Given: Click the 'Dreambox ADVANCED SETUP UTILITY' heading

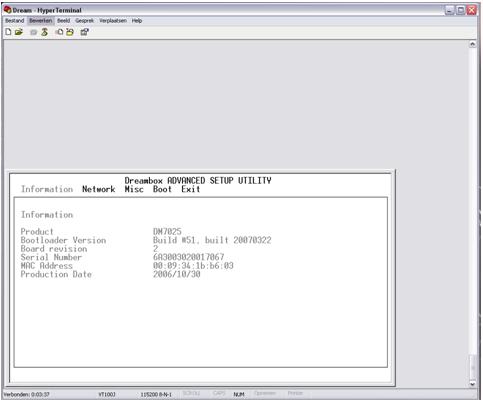Looking at the screenshot, I should [198, 181].
